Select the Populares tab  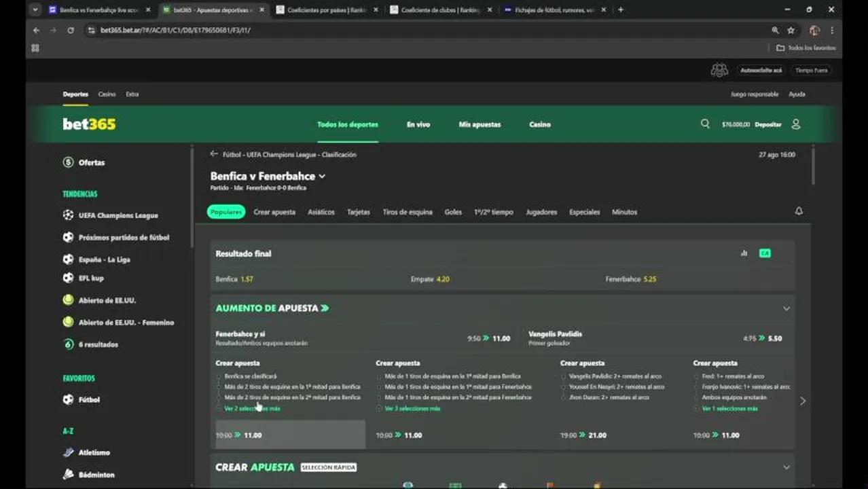pyautogui.click(x=226, y=212)
